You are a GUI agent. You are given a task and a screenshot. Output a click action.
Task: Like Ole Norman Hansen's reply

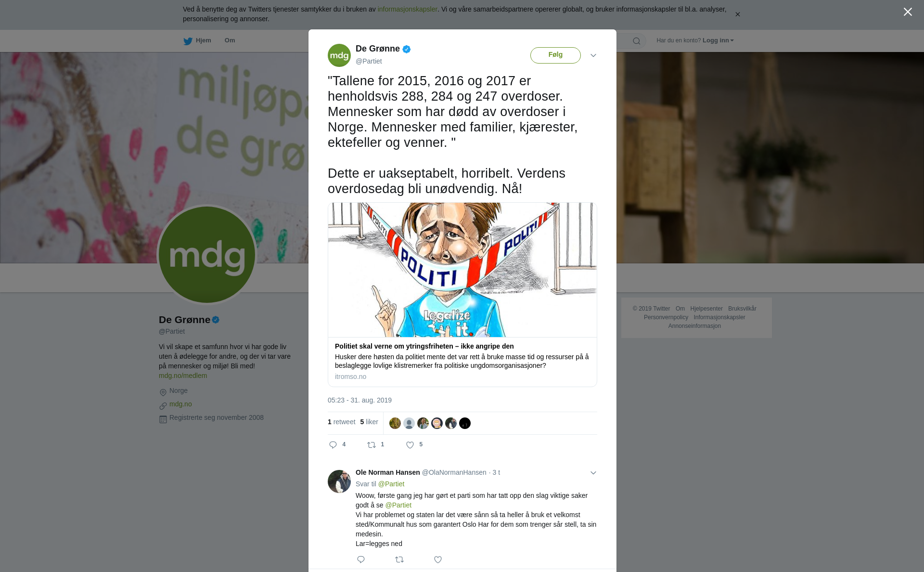click(x=438, y=559)
